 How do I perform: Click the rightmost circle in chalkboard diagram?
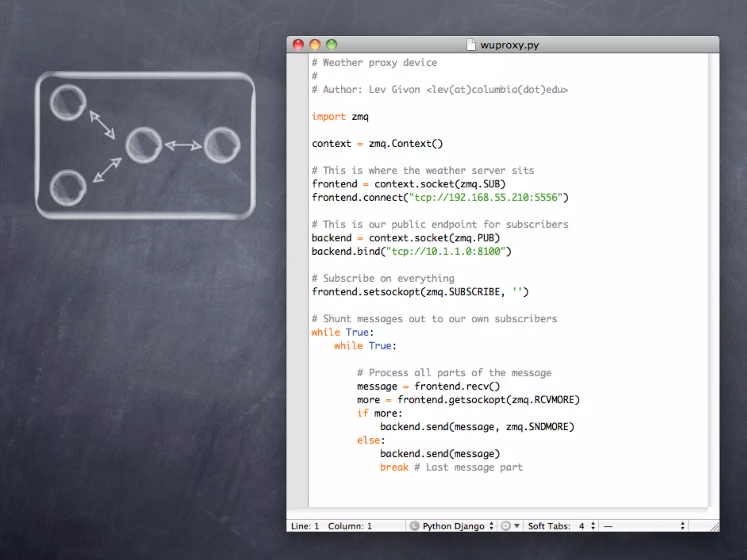pyautogui.click(x=222, y=145)
